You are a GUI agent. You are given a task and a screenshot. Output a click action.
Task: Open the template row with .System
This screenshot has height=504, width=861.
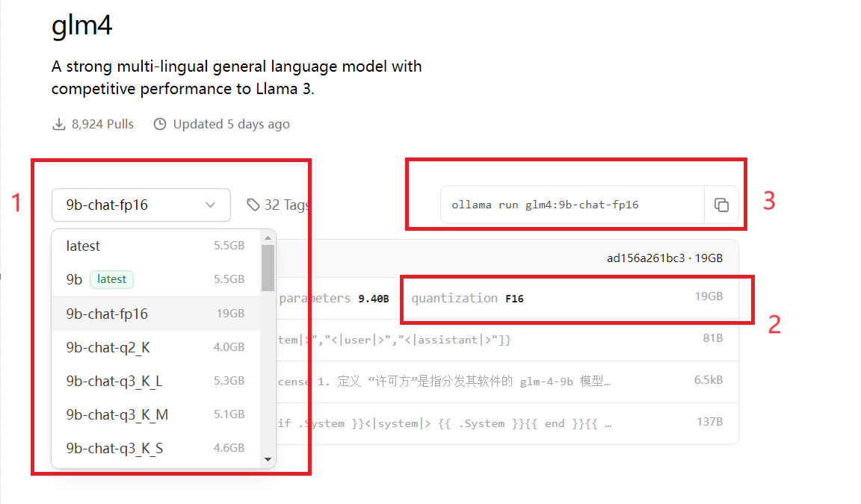[507, 423]
